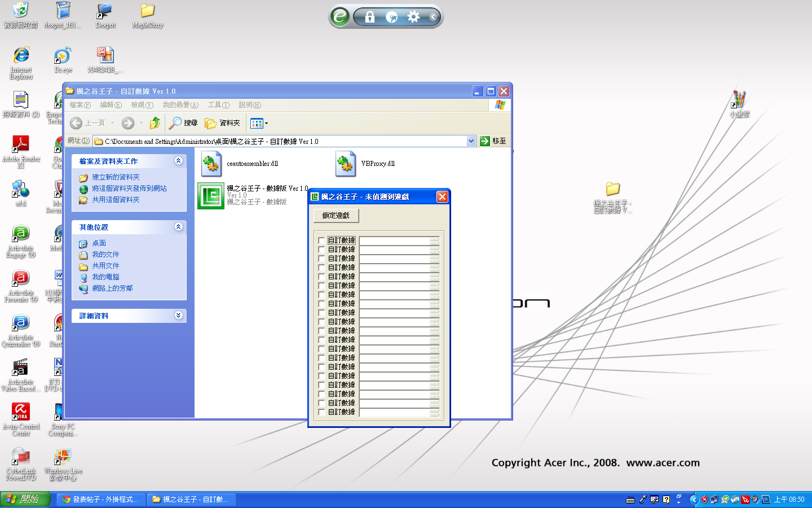Select the MapleStory desktop folder

pos(148,15)
